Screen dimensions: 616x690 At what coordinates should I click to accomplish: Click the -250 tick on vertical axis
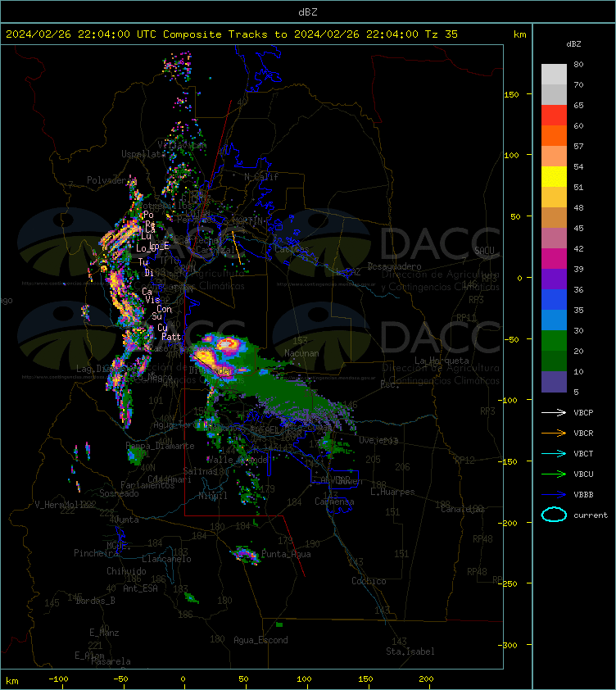pyautogui.click(x=510, y=583)
